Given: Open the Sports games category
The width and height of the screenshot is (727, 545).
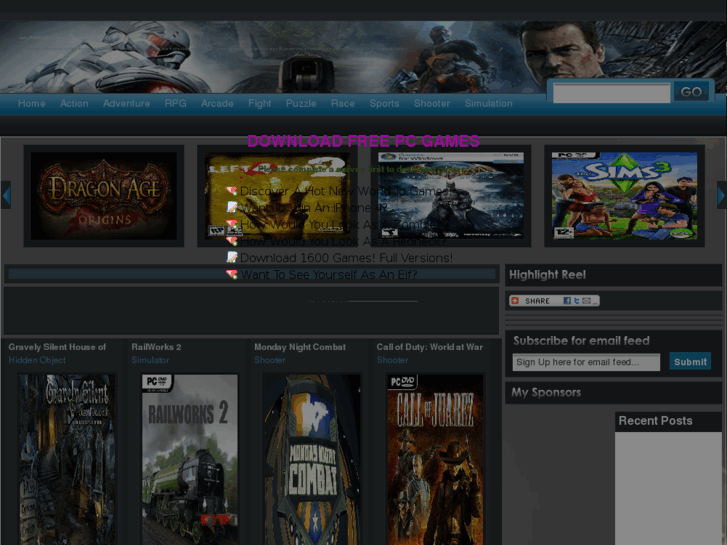Looking at the screenshot, I should 384,103.
